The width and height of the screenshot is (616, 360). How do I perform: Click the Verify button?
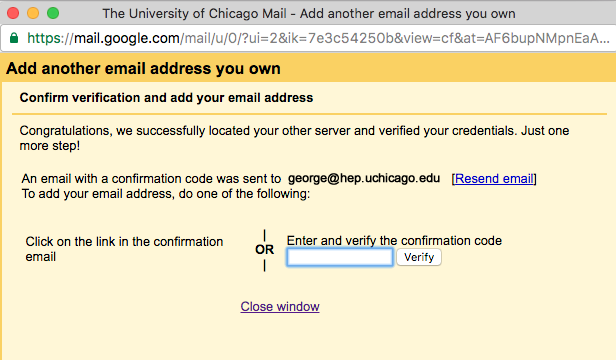tap(419, 257)
